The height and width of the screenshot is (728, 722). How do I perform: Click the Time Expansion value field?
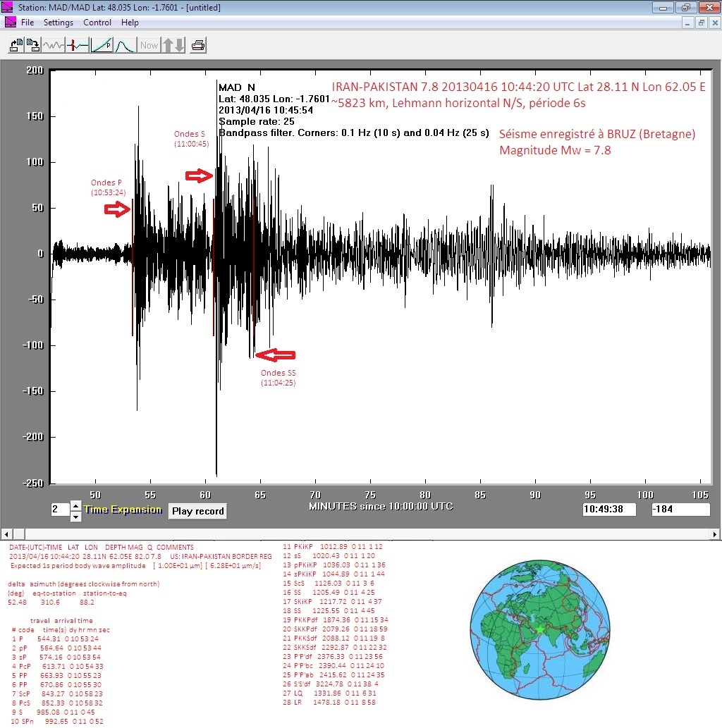point(59,510)
